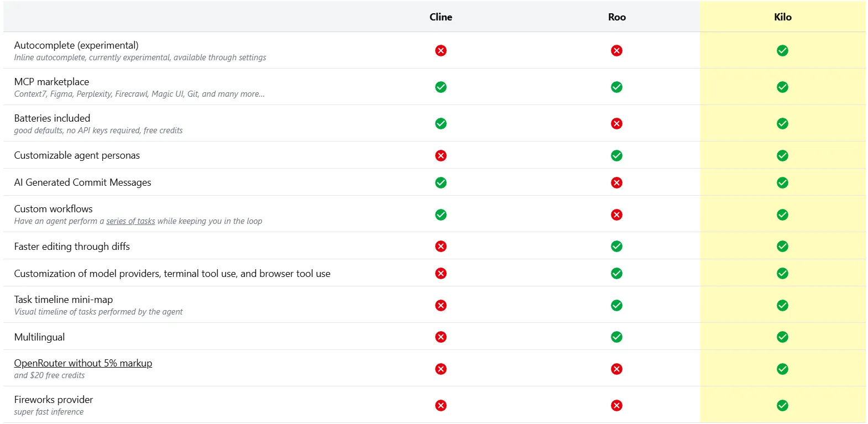Click 'Customizable agent personas' row label
Viewport: 868px width, 424px height.
77,155
